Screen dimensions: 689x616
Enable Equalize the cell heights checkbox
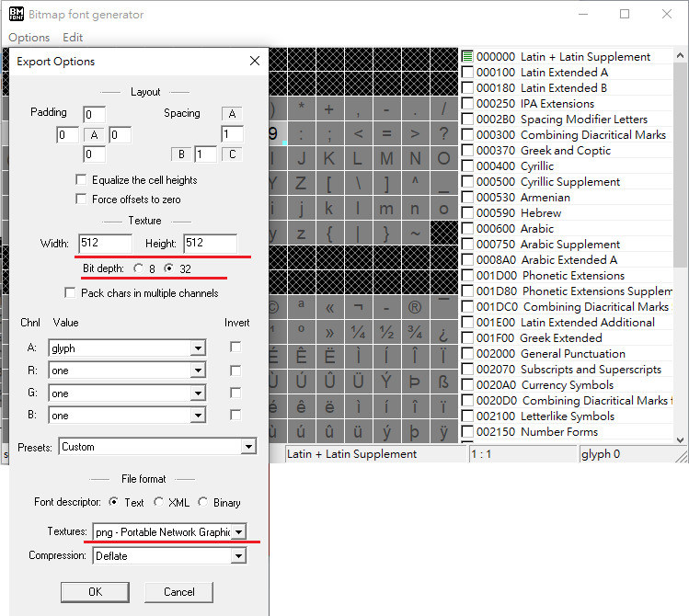click(81, 180)
